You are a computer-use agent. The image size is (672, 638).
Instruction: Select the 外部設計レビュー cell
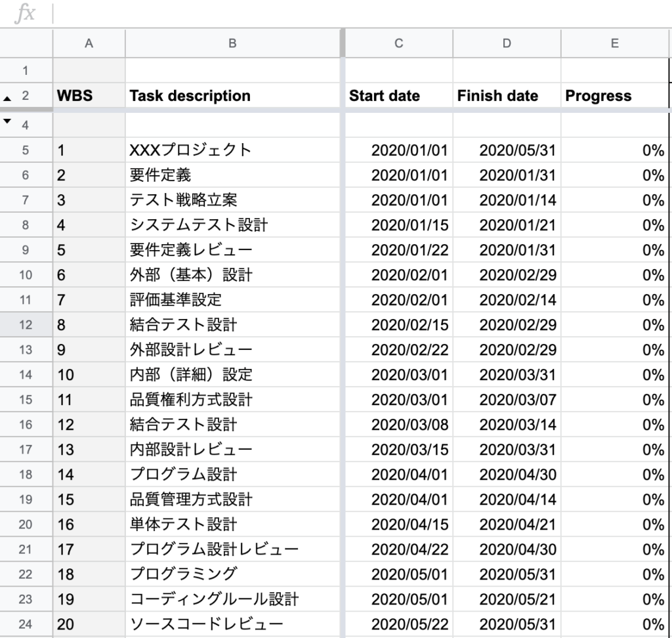tap(232, 349)
